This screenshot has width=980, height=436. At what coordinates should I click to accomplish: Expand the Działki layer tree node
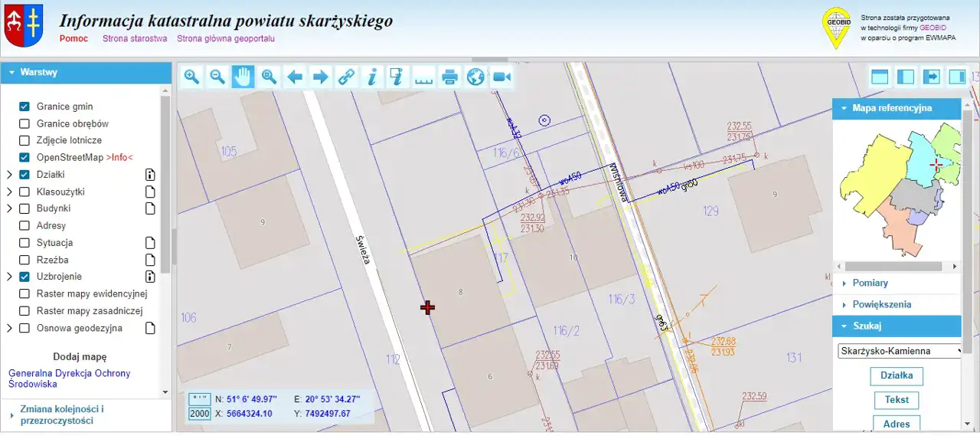[9, 175]
